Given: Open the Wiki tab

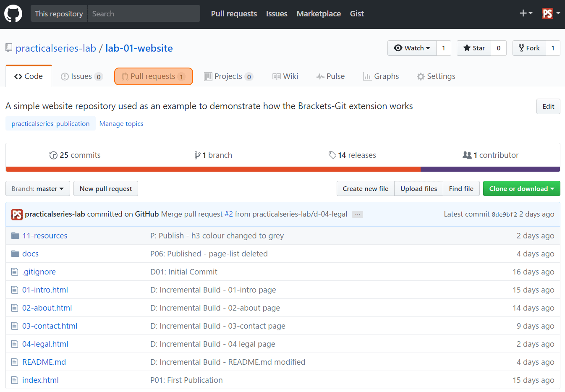Looking at the screenshot, I should 285,76.
